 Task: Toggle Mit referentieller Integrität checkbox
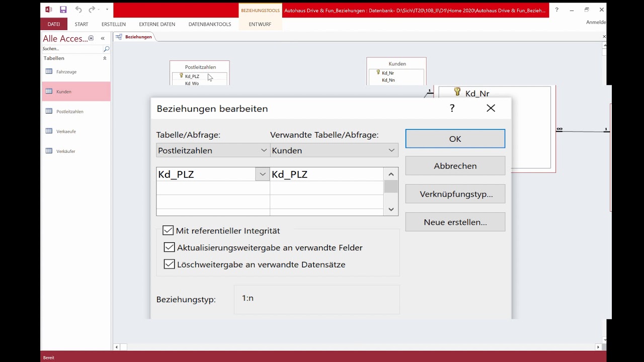point(168,231)
